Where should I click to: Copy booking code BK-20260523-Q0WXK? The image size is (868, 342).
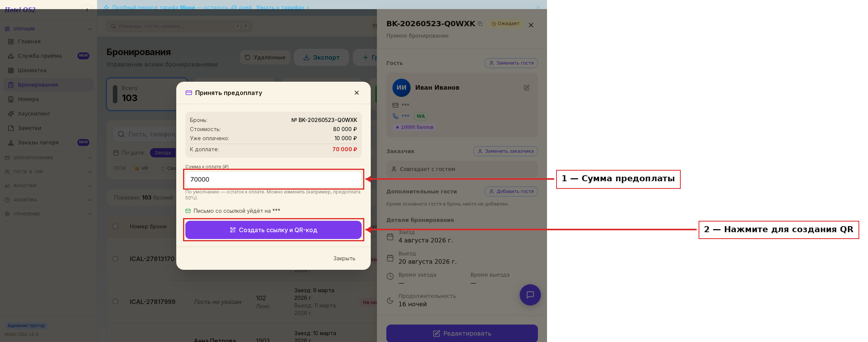pos(480,24)
